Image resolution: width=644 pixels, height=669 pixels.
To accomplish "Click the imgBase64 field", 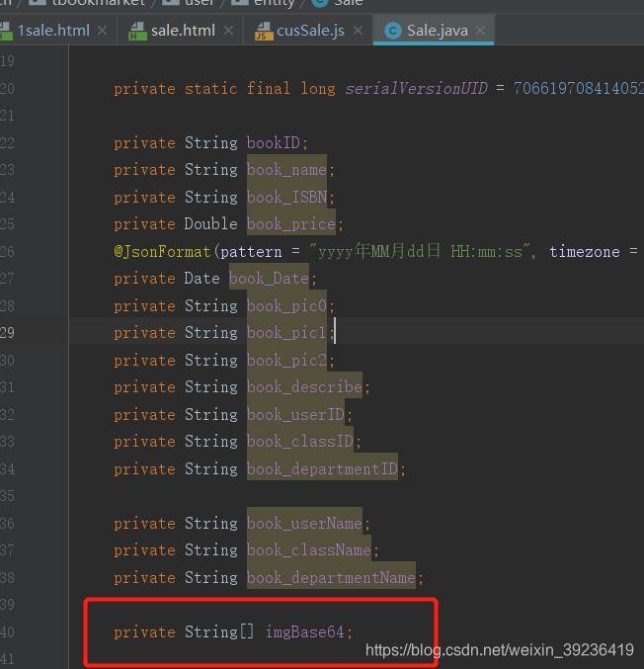I will tap(304, 631).
